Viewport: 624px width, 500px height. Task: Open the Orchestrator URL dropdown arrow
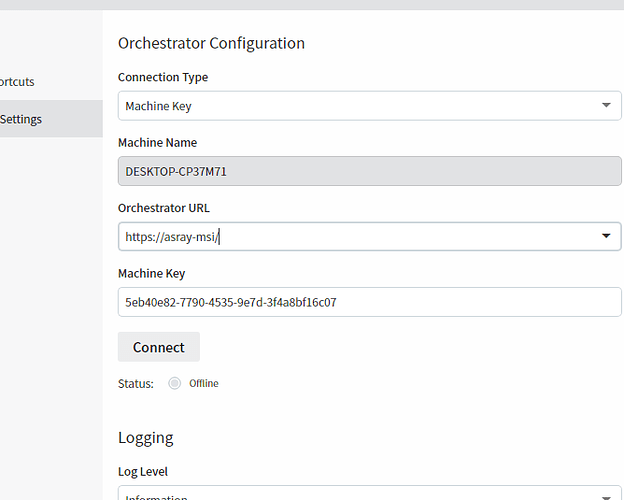(606, 237)
